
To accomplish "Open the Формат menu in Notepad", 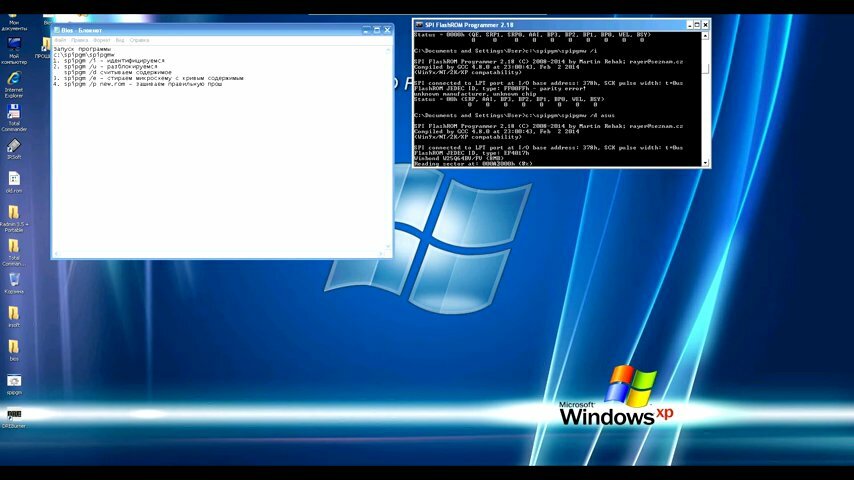I will click(x=101, y=40).
